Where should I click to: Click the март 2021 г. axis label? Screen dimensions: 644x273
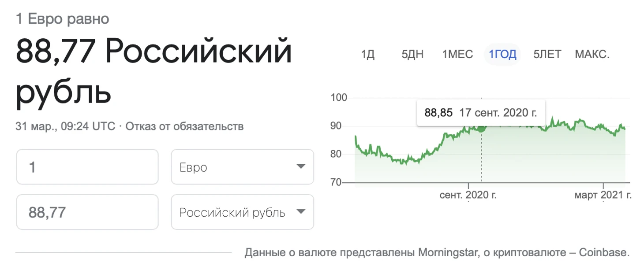603,195
